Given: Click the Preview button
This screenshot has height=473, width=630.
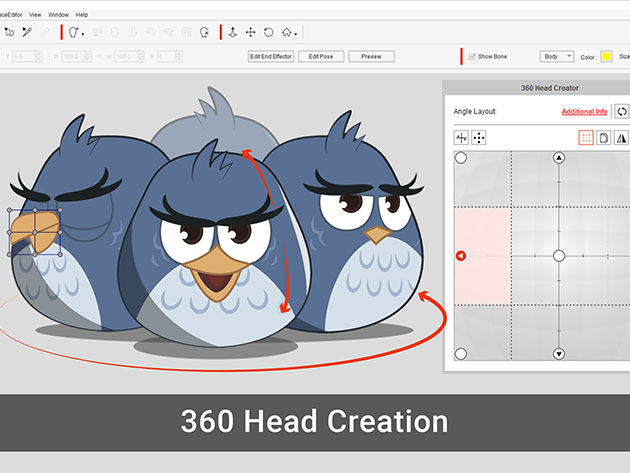Looking at the screenshot, I should point(371,56).
